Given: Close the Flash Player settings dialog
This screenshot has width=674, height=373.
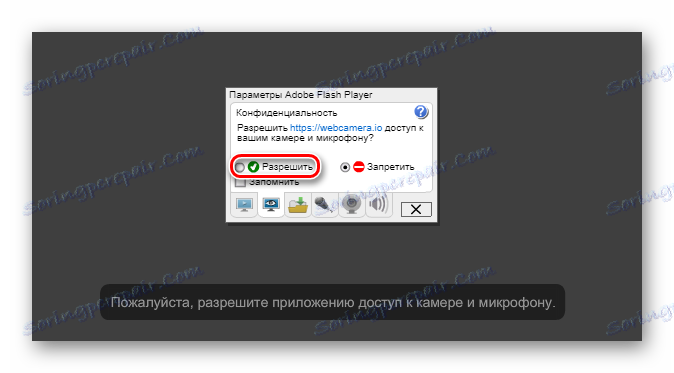Looking at the screenshot, I should 416,209.
